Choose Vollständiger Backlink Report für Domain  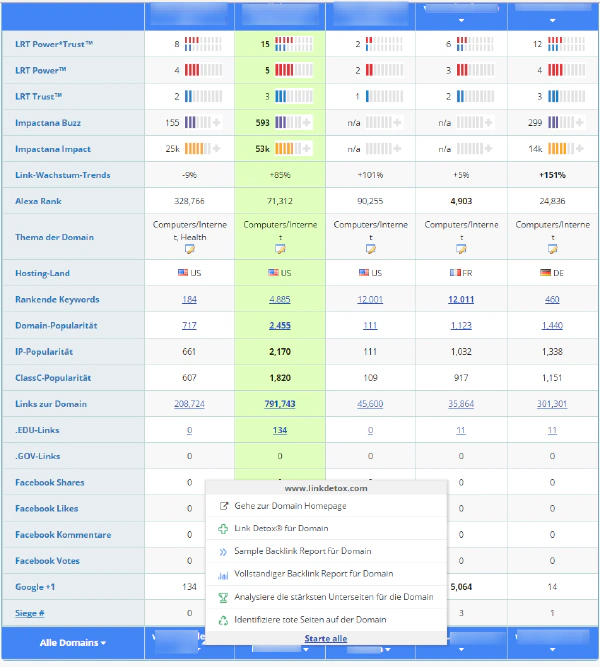(x=326, y=574)
